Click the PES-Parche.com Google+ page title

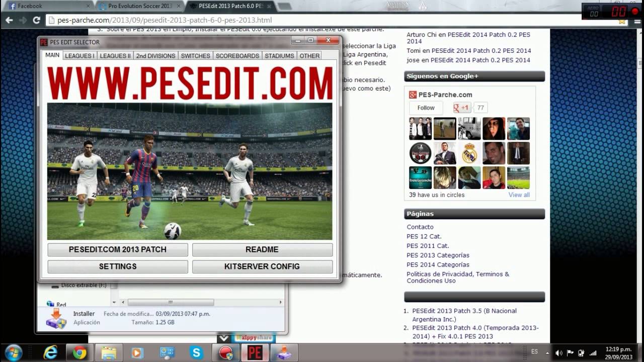pyautogui.click(x=445, y=95)
